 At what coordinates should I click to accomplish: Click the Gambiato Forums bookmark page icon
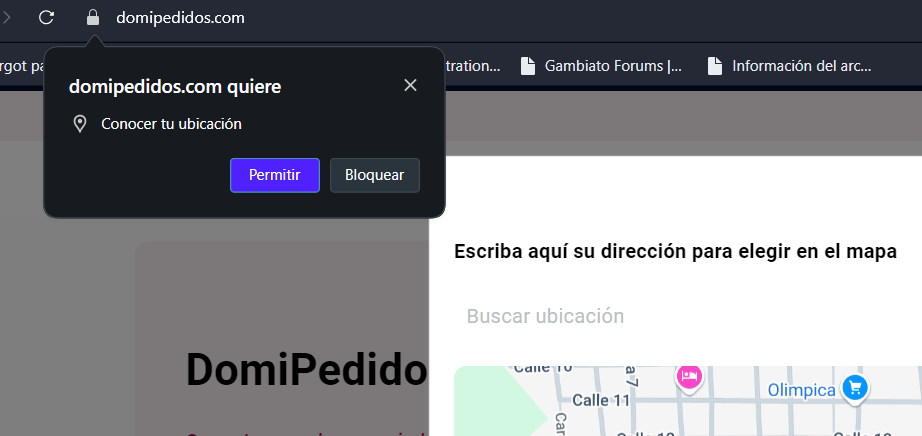pos(528,67)
